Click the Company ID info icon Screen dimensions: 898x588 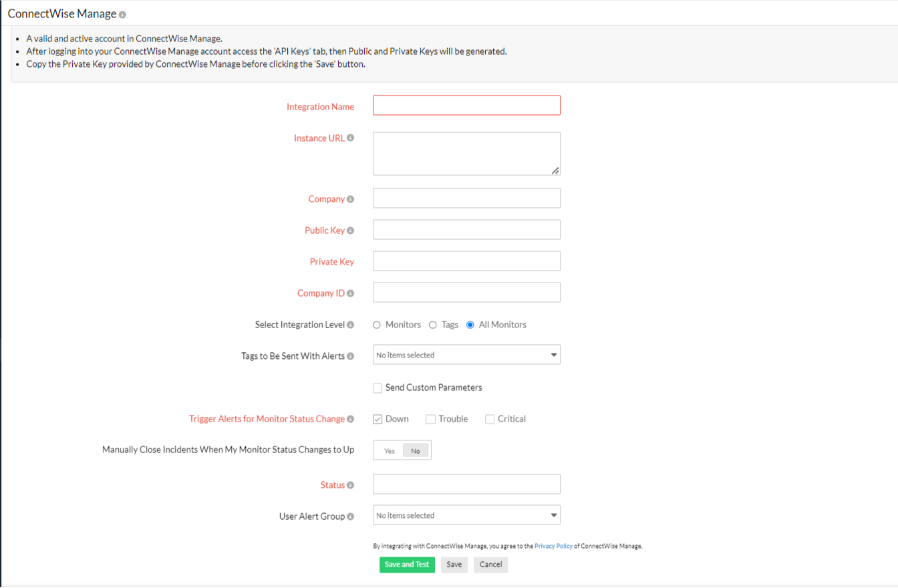[351, 293]
